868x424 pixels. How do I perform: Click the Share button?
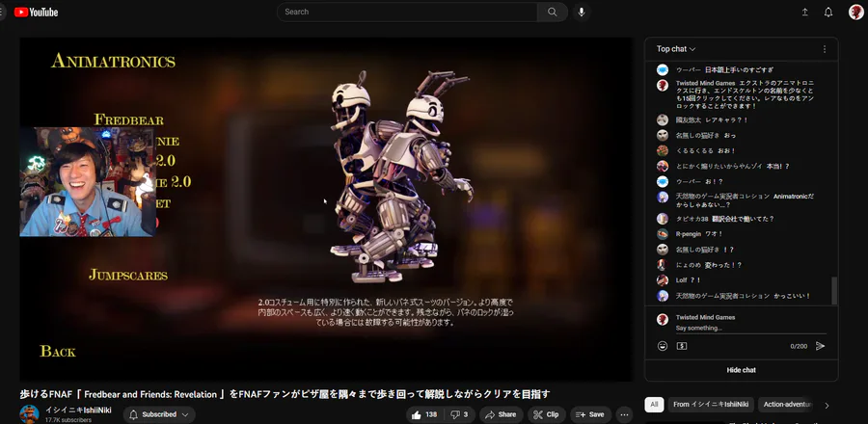501,414
